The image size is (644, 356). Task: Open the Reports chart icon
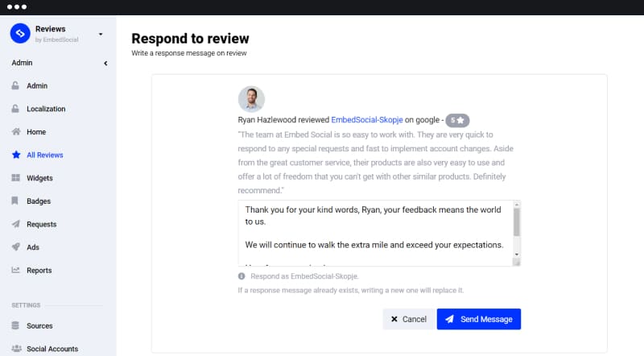(15, 270)
